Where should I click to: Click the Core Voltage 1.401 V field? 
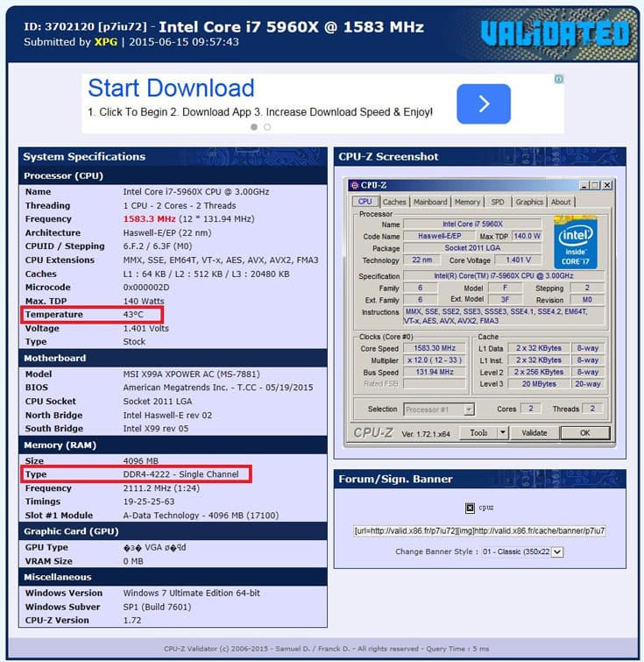click(x=518, y=260)
